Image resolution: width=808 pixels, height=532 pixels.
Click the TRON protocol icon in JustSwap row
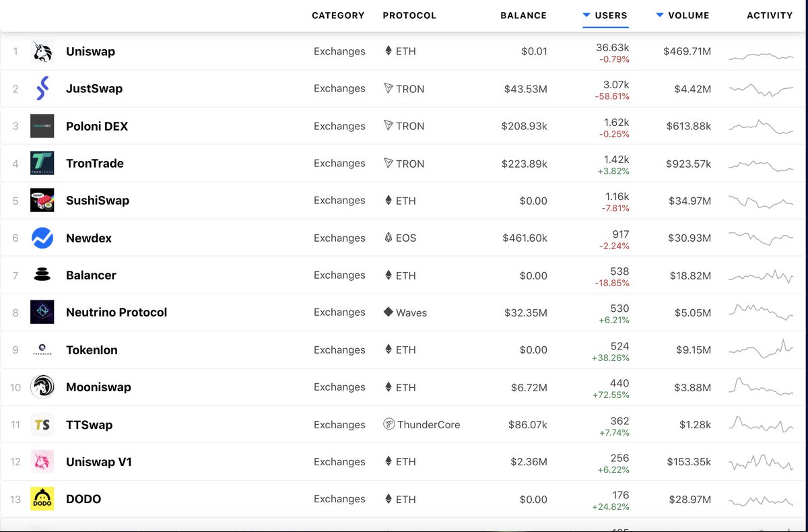coord(388,88)
